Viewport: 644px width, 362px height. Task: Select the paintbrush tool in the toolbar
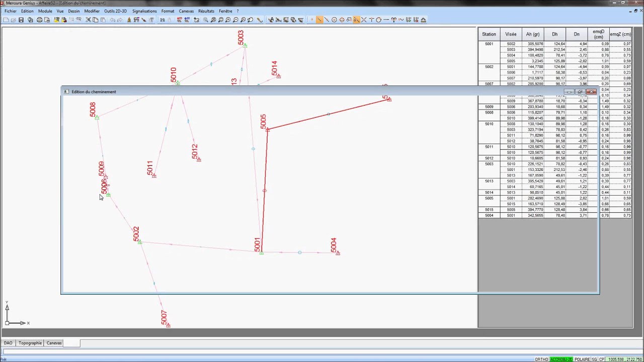144,20
